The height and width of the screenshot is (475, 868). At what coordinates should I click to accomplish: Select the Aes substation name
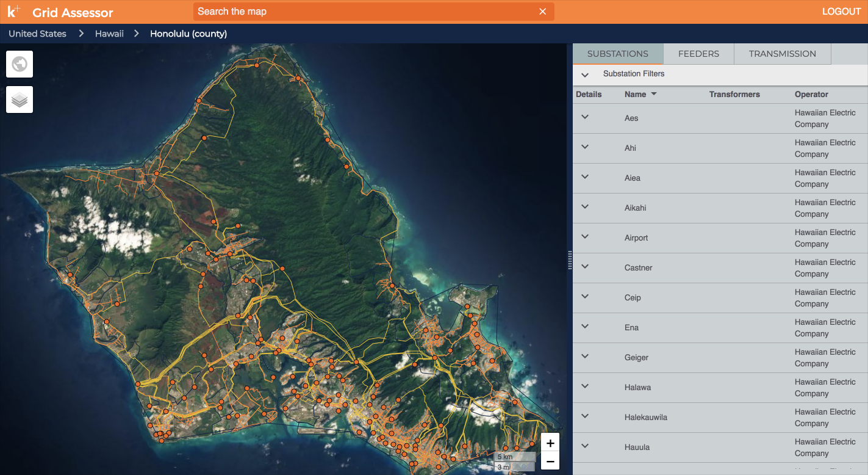631,118
